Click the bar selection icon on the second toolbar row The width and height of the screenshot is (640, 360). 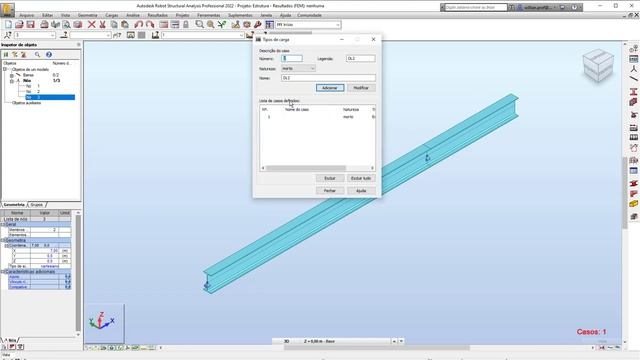[64, 35]
